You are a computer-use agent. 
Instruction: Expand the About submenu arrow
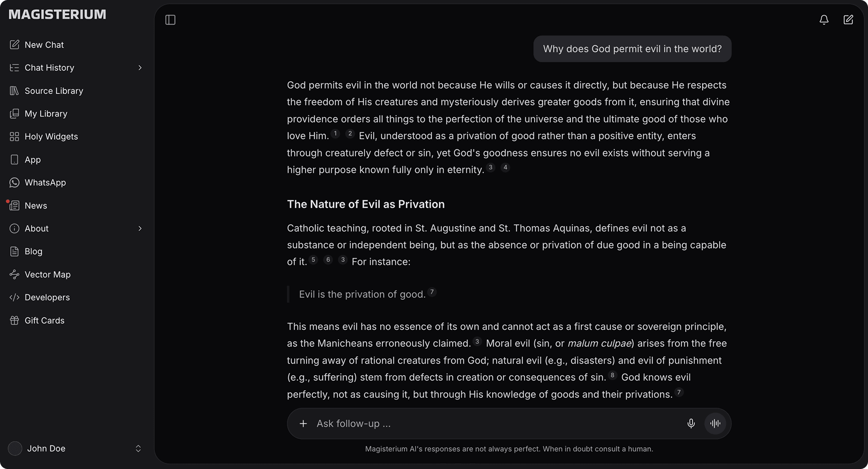coord(140,228)
